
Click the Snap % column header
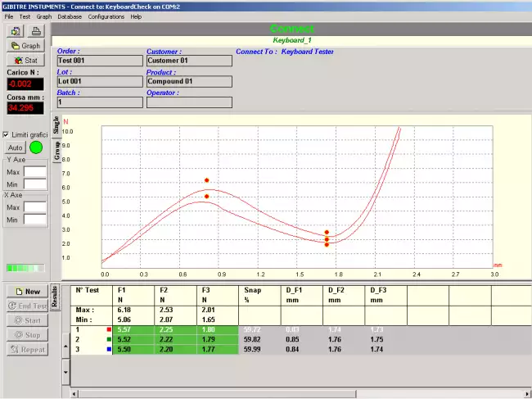pyautogui.click(x=259, y=295)
